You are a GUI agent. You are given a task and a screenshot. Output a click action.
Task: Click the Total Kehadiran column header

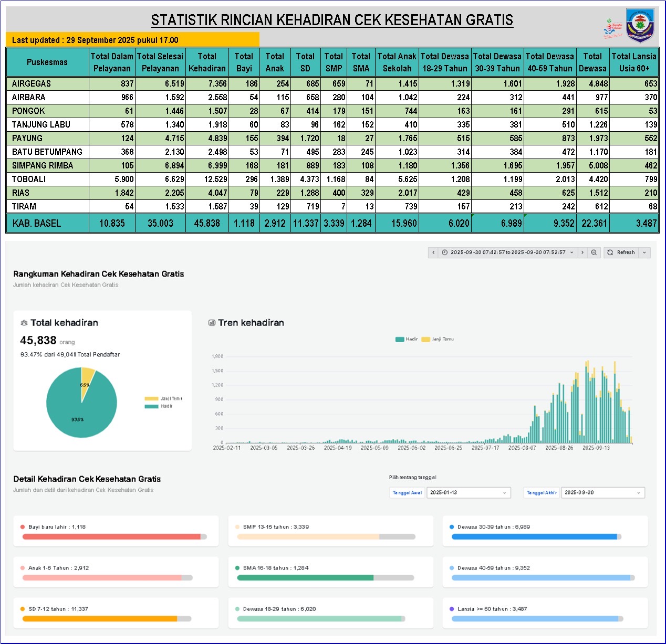pyautogui.click(x=207, y=62)
